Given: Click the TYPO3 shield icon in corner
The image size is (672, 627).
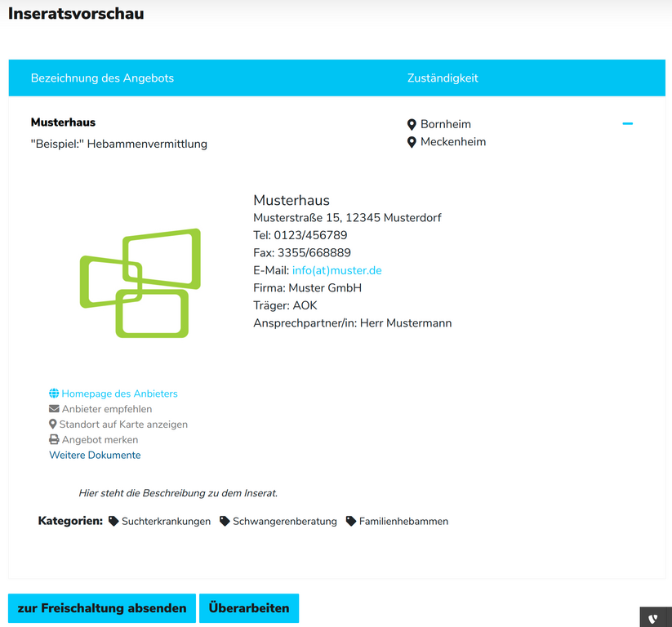Looking at the screenshot, I should click(653, 619).
